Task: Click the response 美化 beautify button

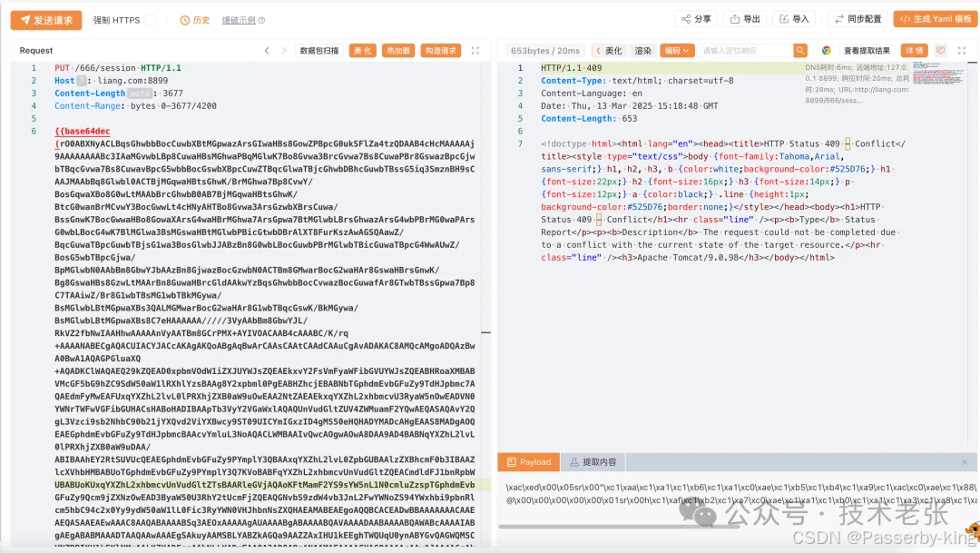Action: [609, 51]
